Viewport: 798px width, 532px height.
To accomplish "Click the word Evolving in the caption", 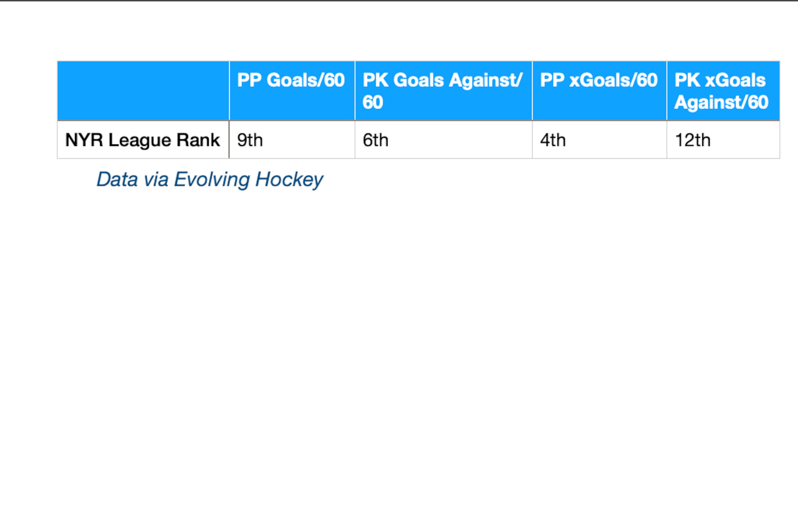I will 212,180.
